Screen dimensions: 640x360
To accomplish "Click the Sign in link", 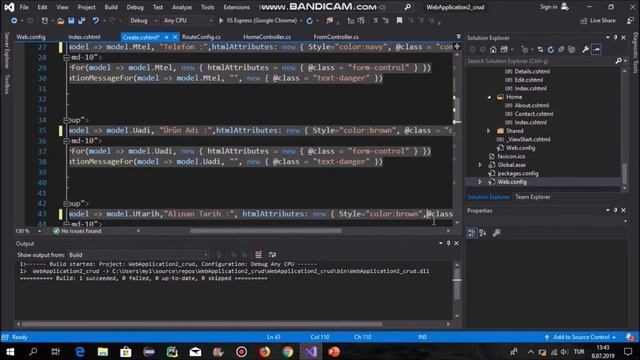I will 548,7.
